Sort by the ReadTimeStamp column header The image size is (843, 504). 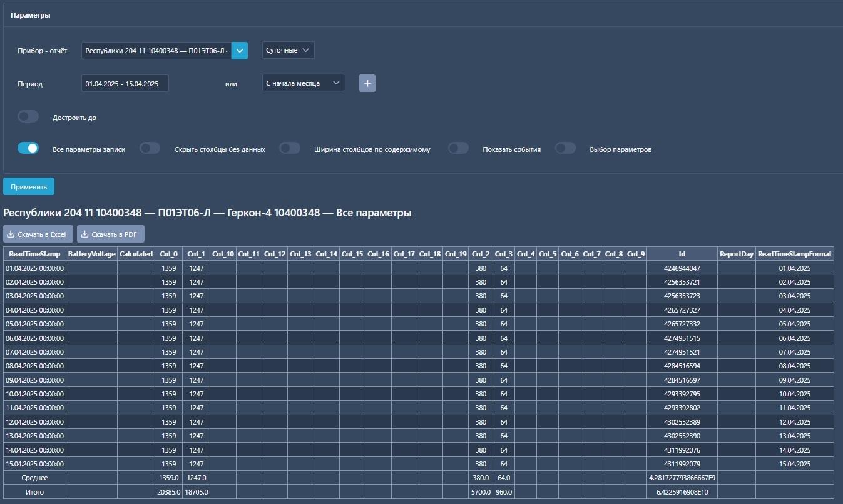pos(34,254)
